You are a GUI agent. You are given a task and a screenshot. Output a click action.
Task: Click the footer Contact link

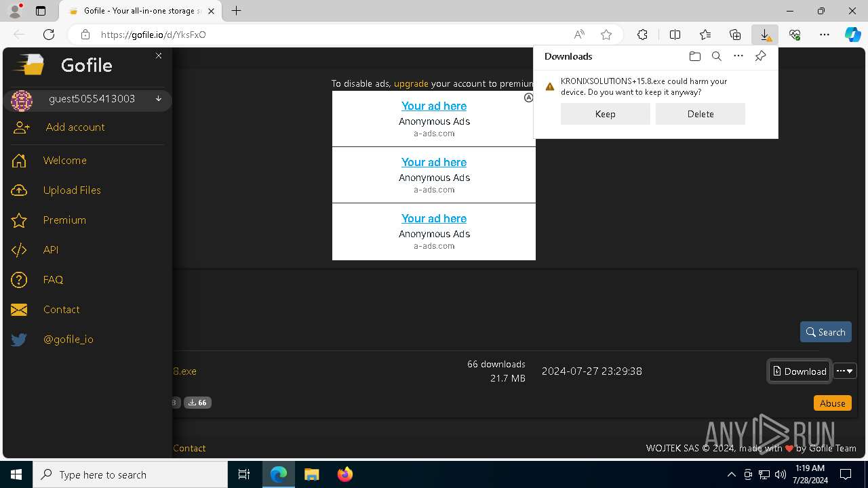click(189, 448)
